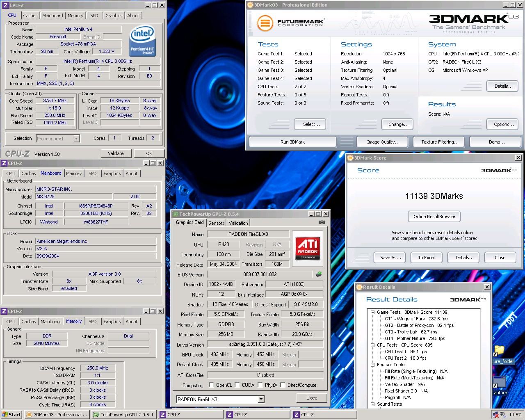
Task: Open the RADEON FireGL X3 card dropdown
Action: coord(261,399)
